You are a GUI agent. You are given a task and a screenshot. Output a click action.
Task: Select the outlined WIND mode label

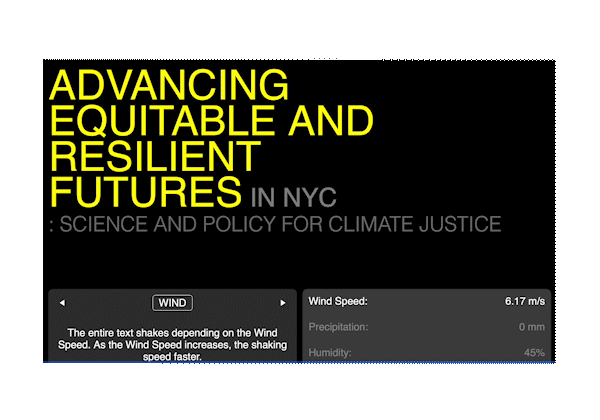click(172, 302)
